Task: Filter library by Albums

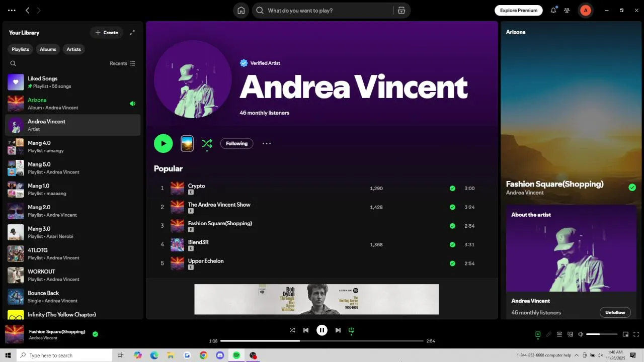Action: [x=48, y=49]
